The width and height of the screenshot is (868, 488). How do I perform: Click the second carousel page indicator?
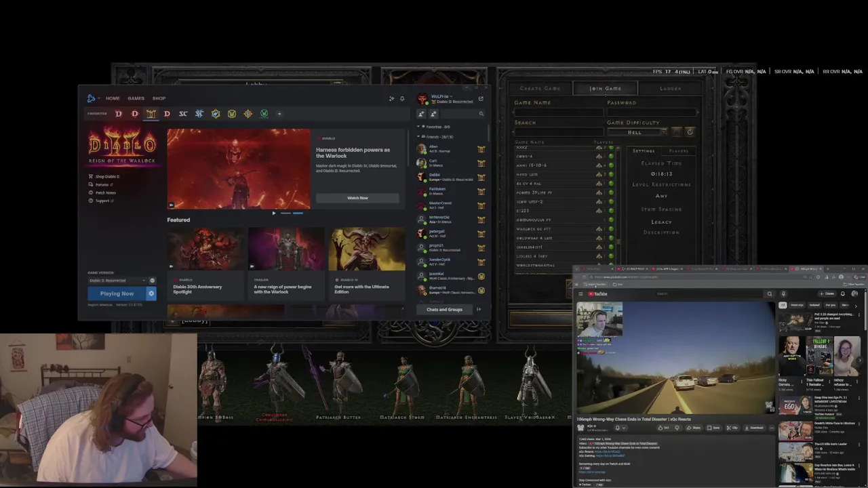[298, 213]
